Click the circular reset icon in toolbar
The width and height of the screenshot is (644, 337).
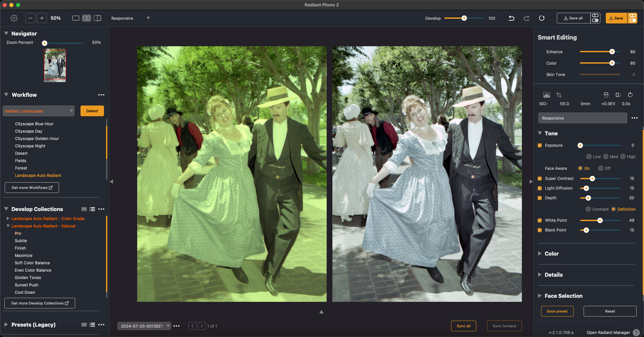[542, 18]
